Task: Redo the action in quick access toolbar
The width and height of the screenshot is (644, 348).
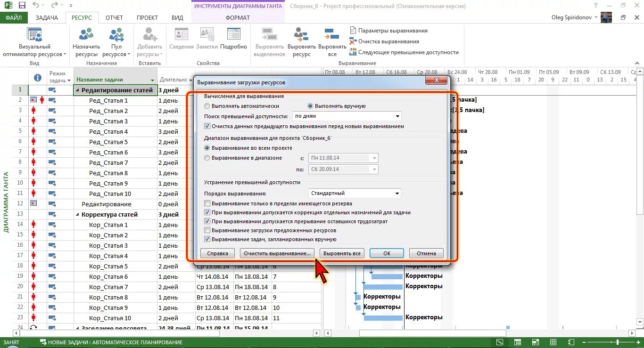Action: pyautogui.click(x=55, y=6)
